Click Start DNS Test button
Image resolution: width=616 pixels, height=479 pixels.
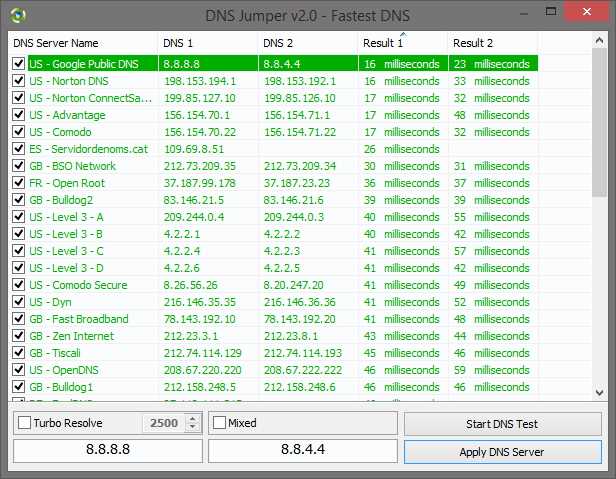pos(502,424)
